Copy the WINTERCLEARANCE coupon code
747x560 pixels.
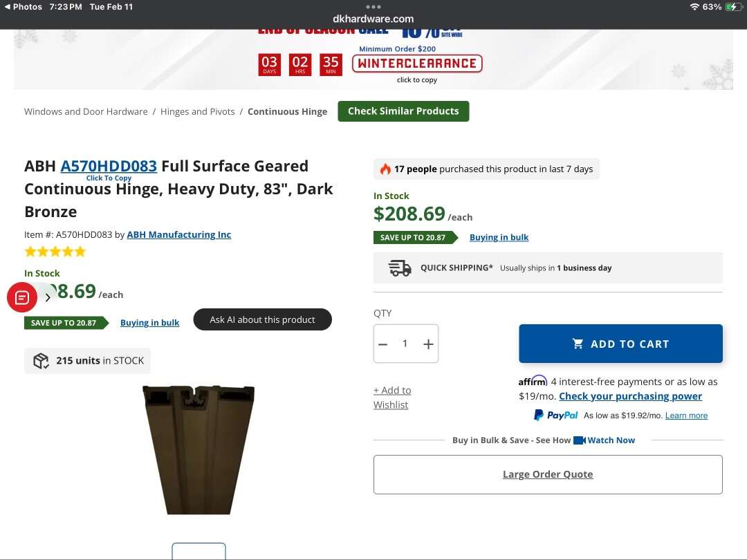point(416,62)
